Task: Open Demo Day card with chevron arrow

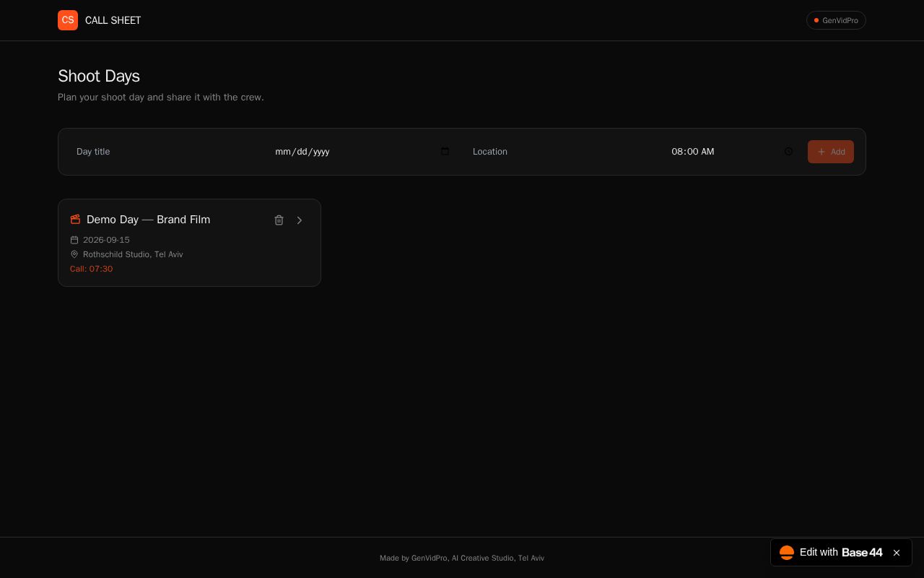Action: 300,220
